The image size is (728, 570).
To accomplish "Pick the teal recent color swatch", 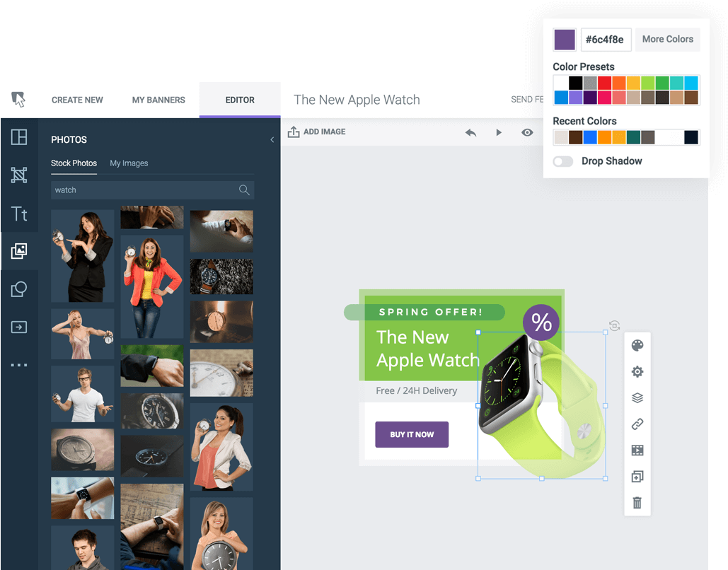I will 633,137.
